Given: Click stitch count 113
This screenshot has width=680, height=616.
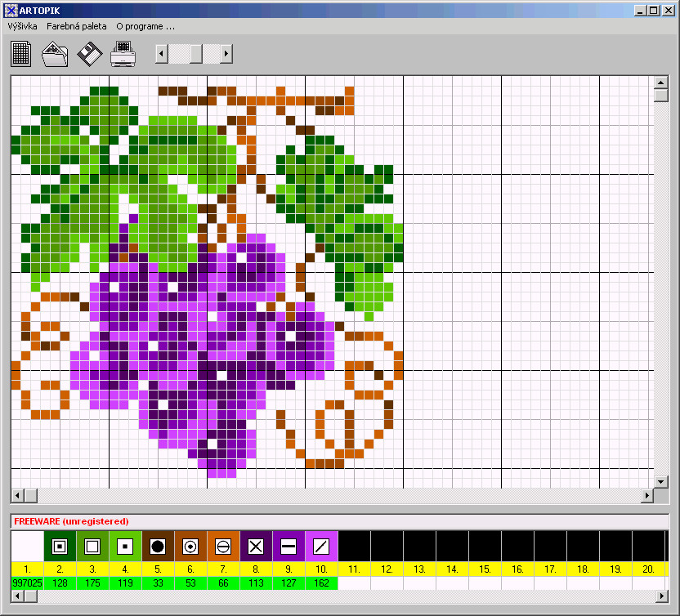Looking at the screenshot, I should point(256,583).
